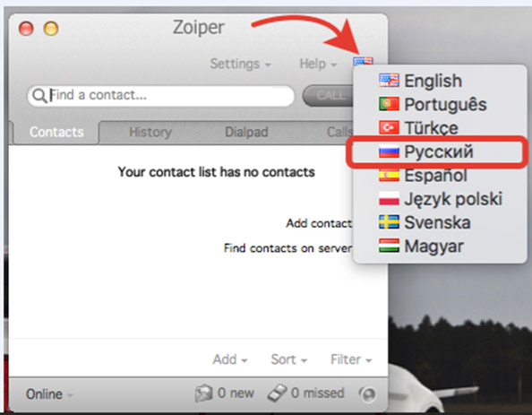Image resolution: width=532 pixels, height=415 pixels.
Task: Click the new messages envelope icon
Action: (x=203, y=393)
